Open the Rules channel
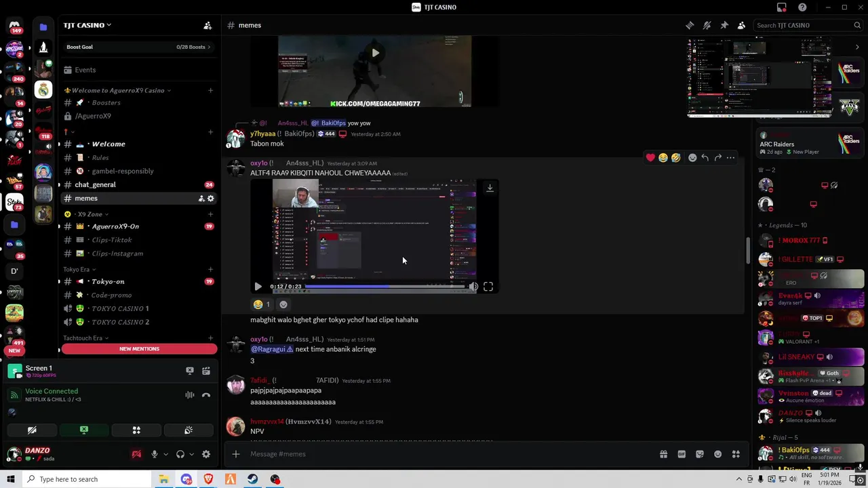The image size is (868, 488). pos(138,157)
